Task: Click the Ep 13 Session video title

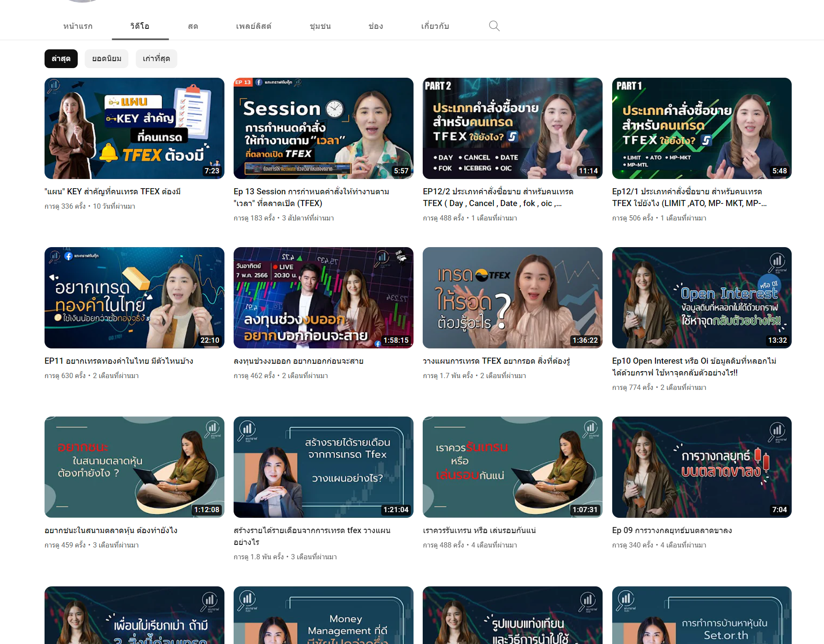Action: 311,197
